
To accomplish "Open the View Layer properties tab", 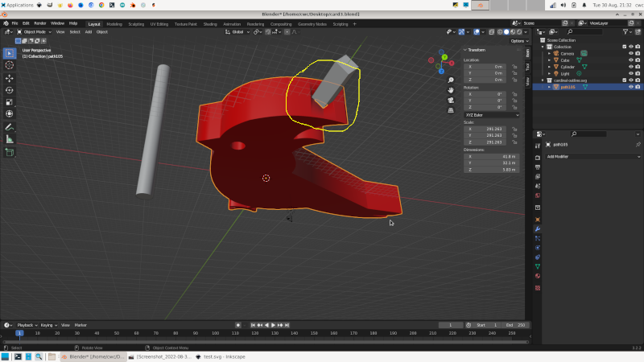I will pos(538,176).
